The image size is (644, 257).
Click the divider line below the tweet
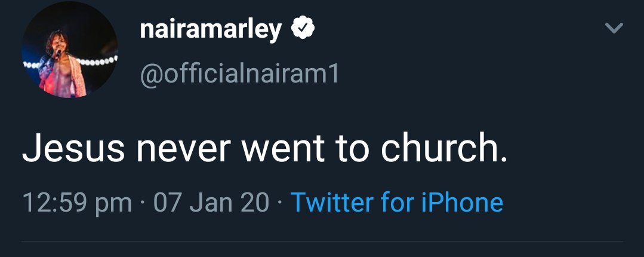point(322,242)
